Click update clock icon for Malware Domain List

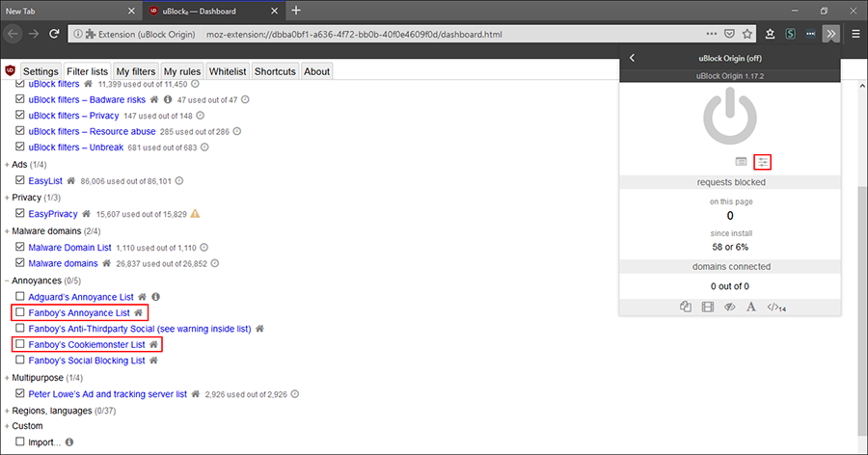click(204, 248)
